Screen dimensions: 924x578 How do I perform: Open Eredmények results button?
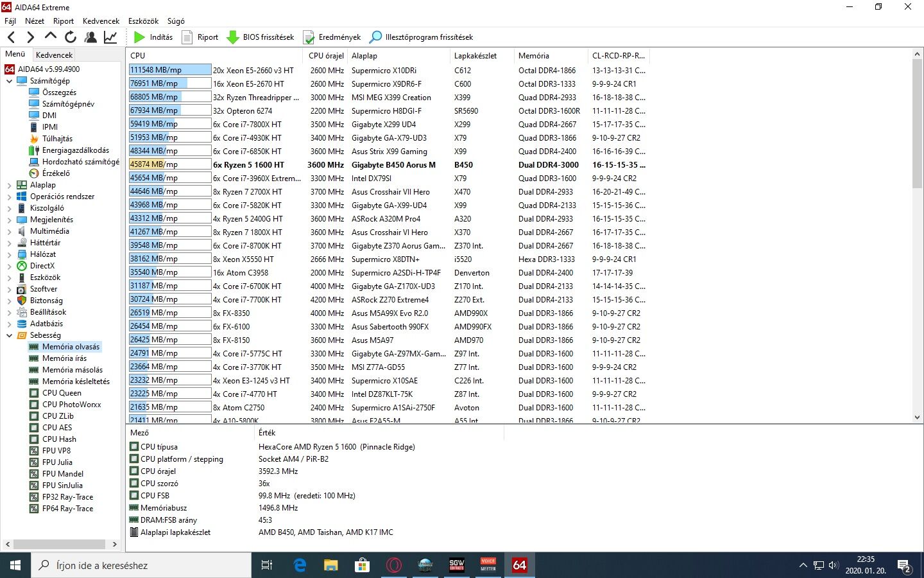click(332, 37)
